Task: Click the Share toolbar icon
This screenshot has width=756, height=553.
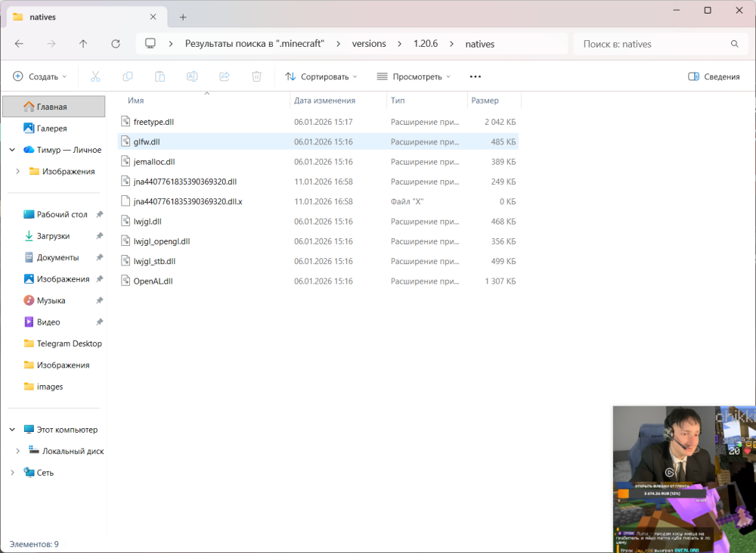Action: tap(225, 76)
